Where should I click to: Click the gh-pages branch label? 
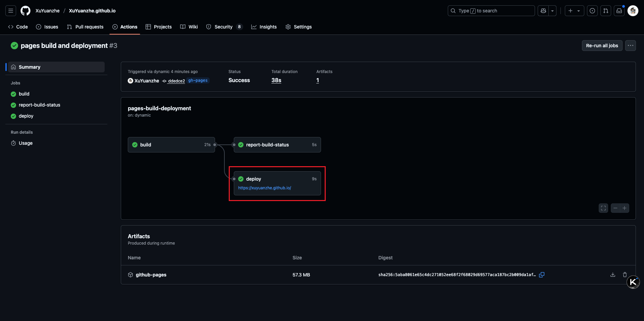198,80
